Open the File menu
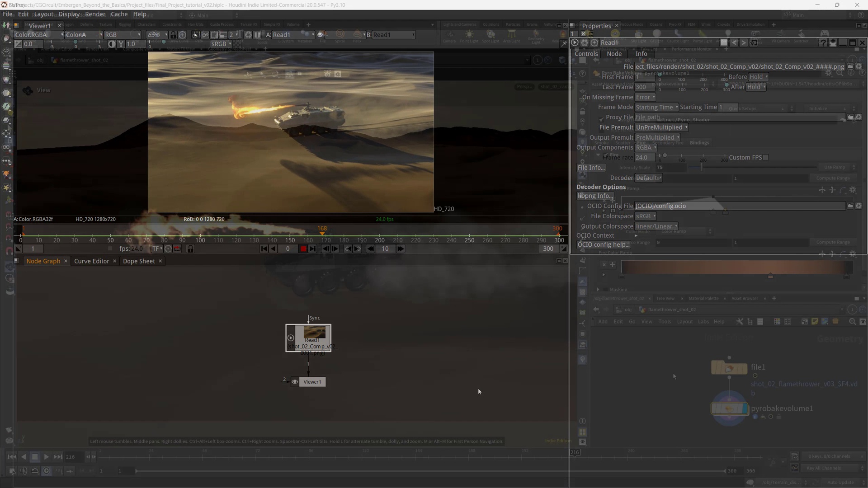 click(8, 14)
